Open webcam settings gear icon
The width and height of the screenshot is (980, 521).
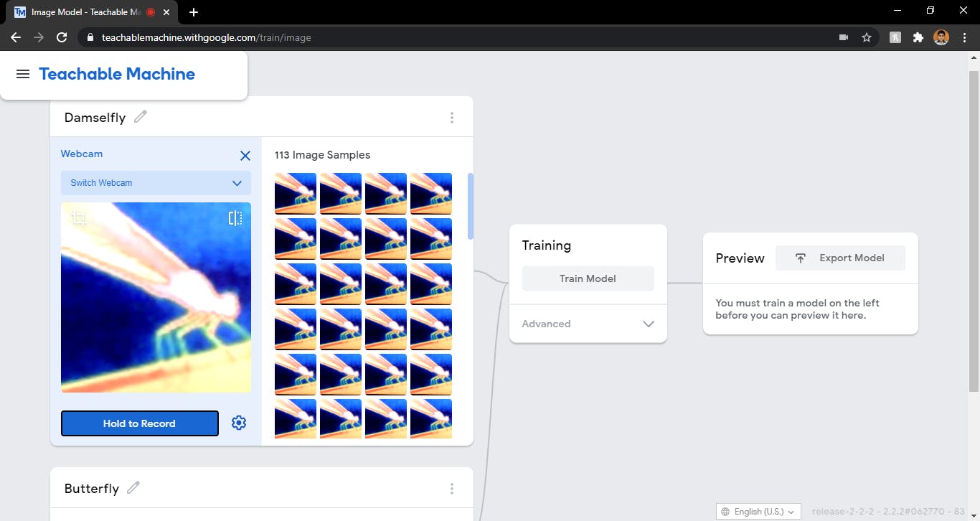(x=239, y=423)
